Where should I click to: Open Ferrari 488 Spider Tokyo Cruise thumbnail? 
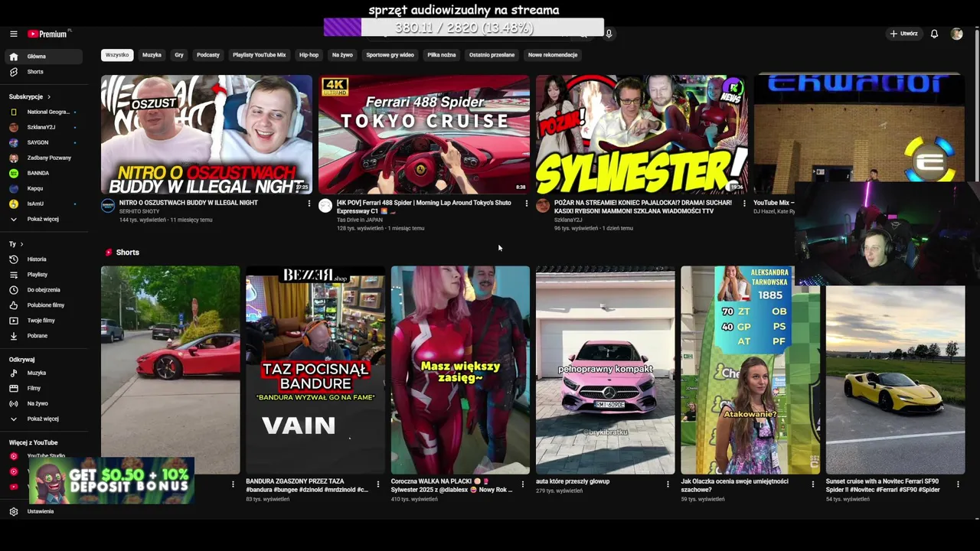pos(424,135)
